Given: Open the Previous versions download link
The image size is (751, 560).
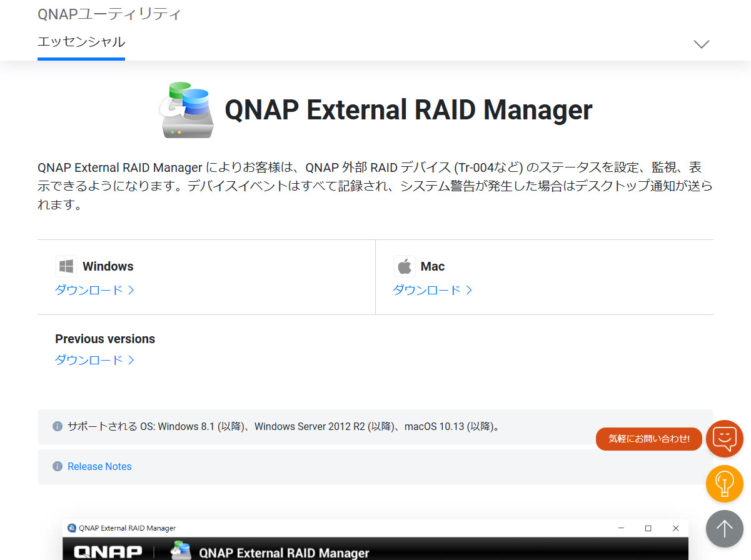Looking at the screenshot, I should coord(95,360).
